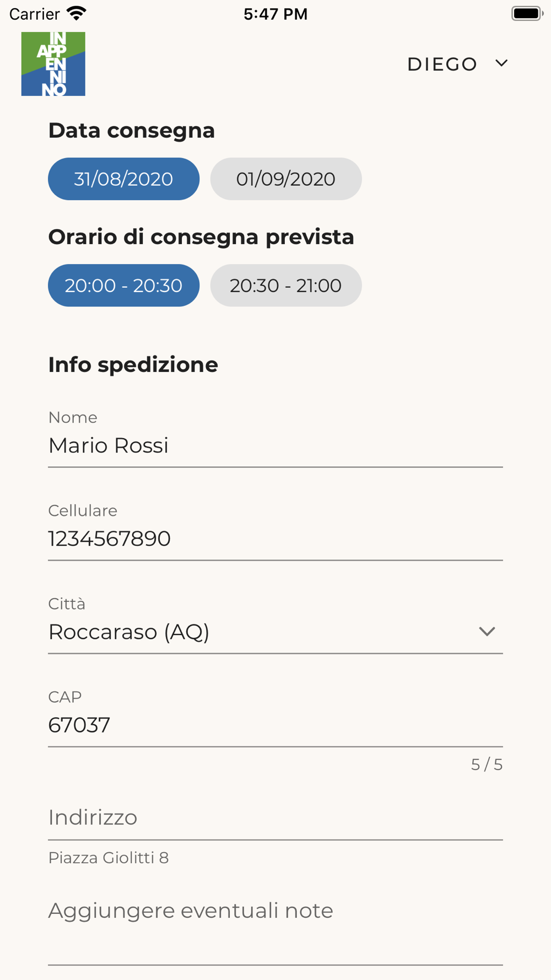Open the DIEGO user menu chevron
This screenshot has height=980, width=551.
tap(501, 63)
